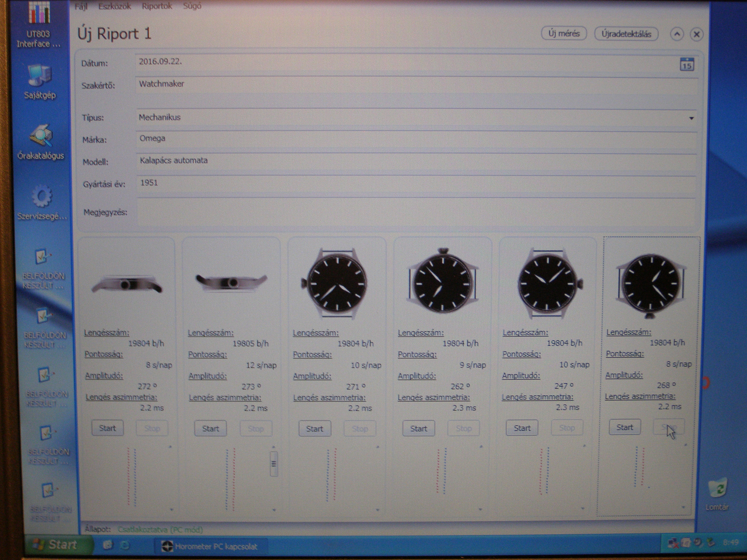Click the empty Megjegyzés field
The image size is (747, 560).
(416, 212)
